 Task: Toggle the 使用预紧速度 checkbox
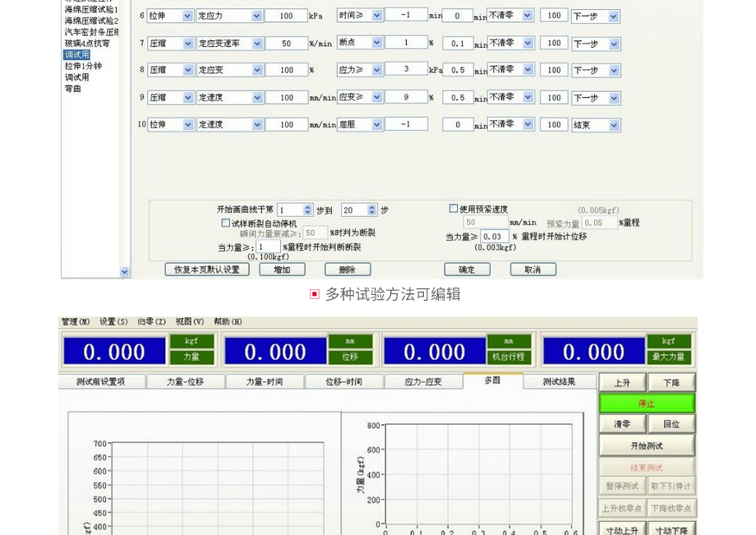click(x=454, y=209)
